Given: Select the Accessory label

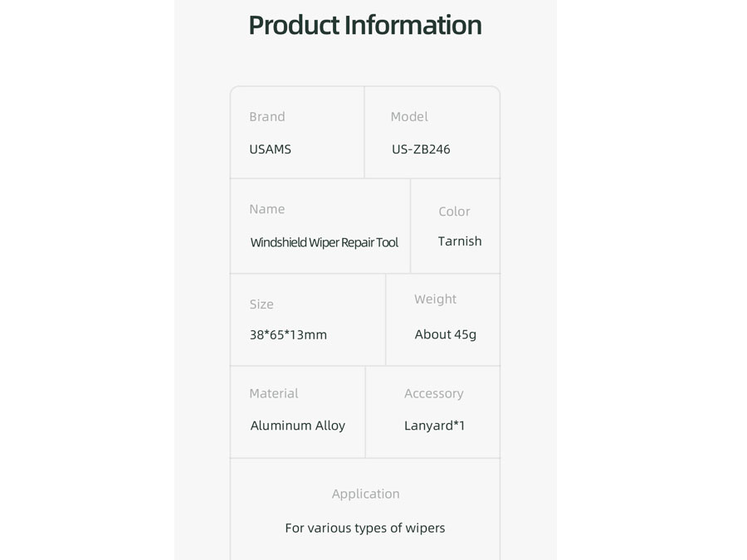Looking at the screenshot, I should point(433,393).
